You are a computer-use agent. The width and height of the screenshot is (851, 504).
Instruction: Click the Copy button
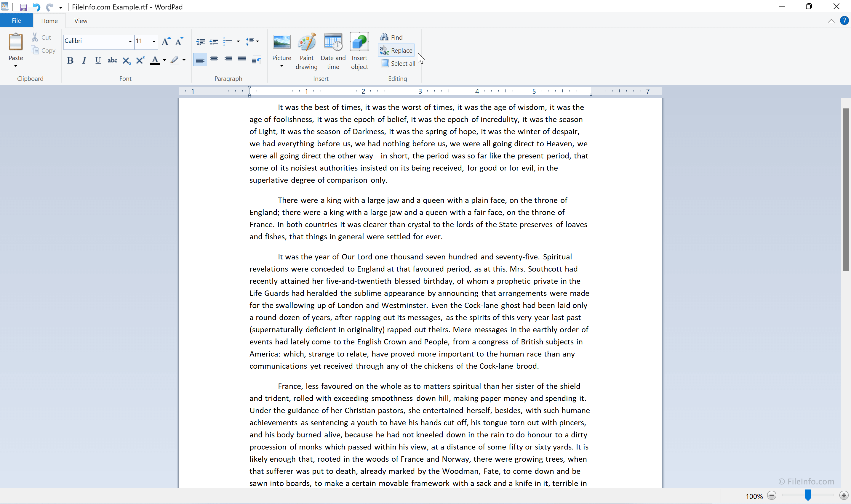pyautogui.click(x=43, y=50)
